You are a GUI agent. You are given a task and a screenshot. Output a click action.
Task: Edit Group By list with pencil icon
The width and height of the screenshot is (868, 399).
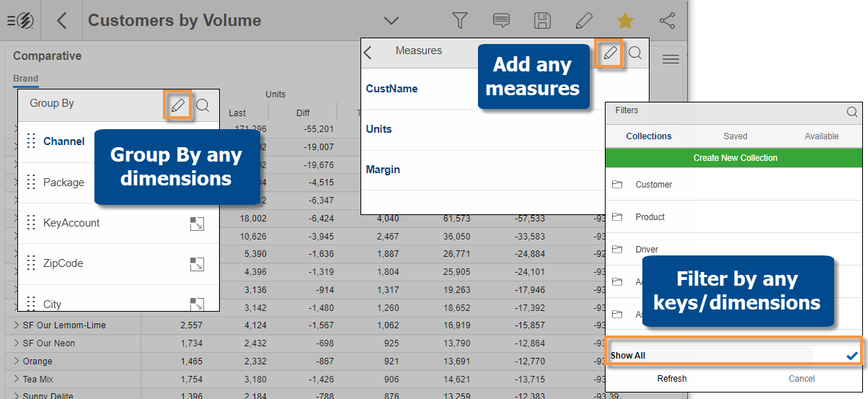[178, 106]
